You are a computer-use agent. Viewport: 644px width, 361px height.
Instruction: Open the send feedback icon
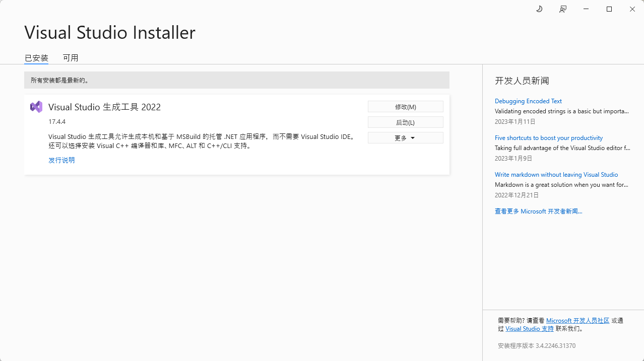(563, 9)
